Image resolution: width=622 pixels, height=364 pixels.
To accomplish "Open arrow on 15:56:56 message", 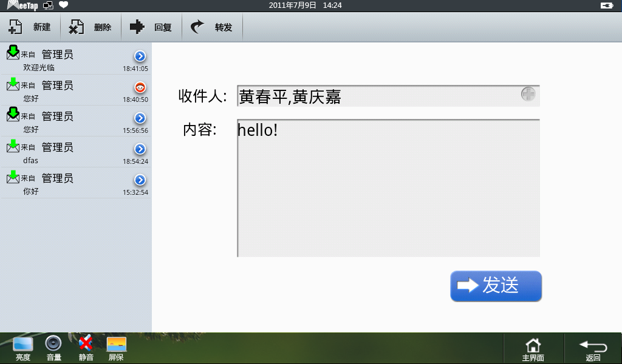I will click(x=140, y=118).
